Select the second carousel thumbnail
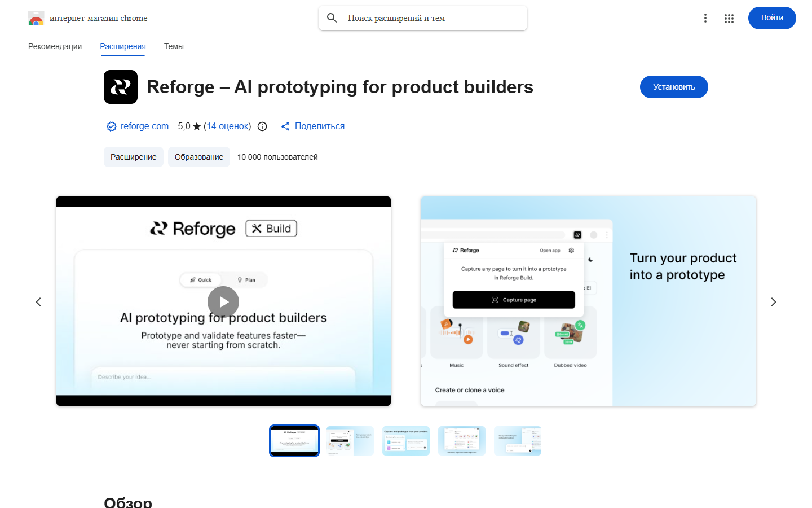 click(x=350, y=441)
